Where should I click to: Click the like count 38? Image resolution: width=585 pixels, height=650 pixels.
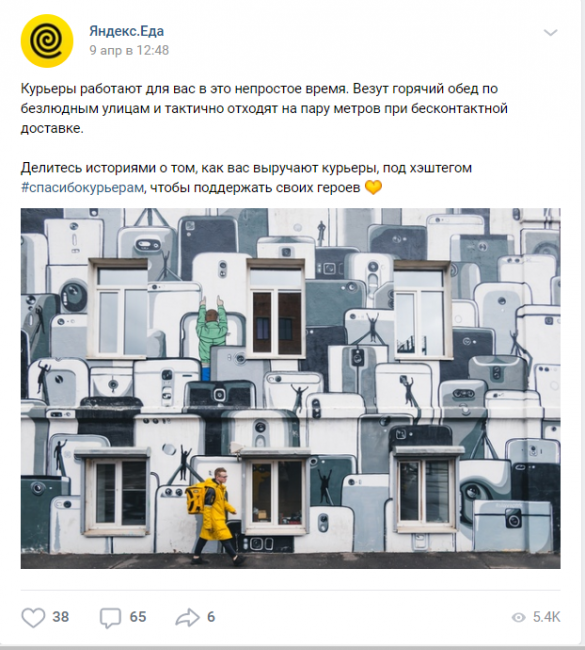tap(61, 617)
